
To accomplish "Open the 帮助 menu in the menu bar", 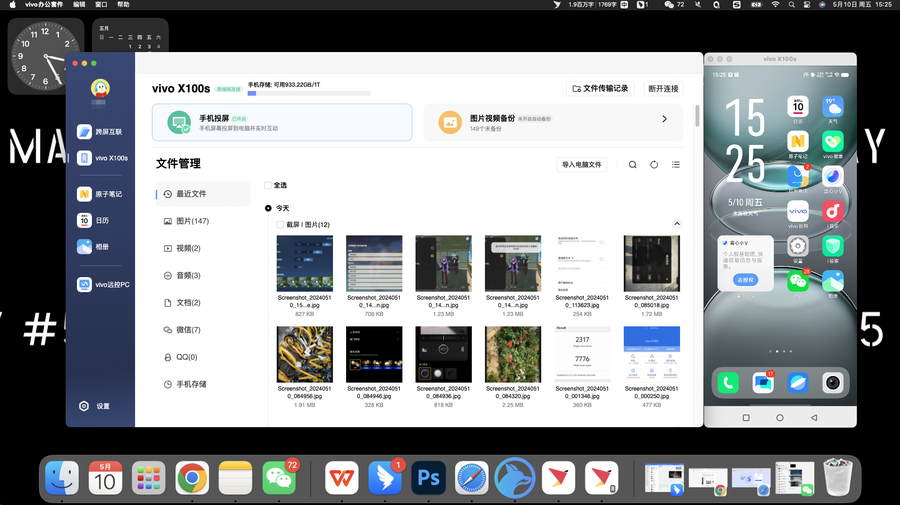I will pos(123,5).
